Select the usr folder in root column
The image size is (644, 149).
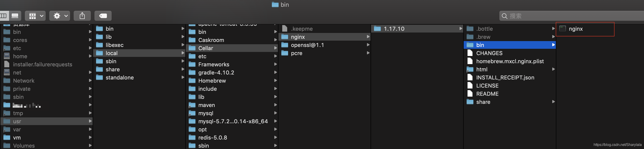(x=47, y=121)
